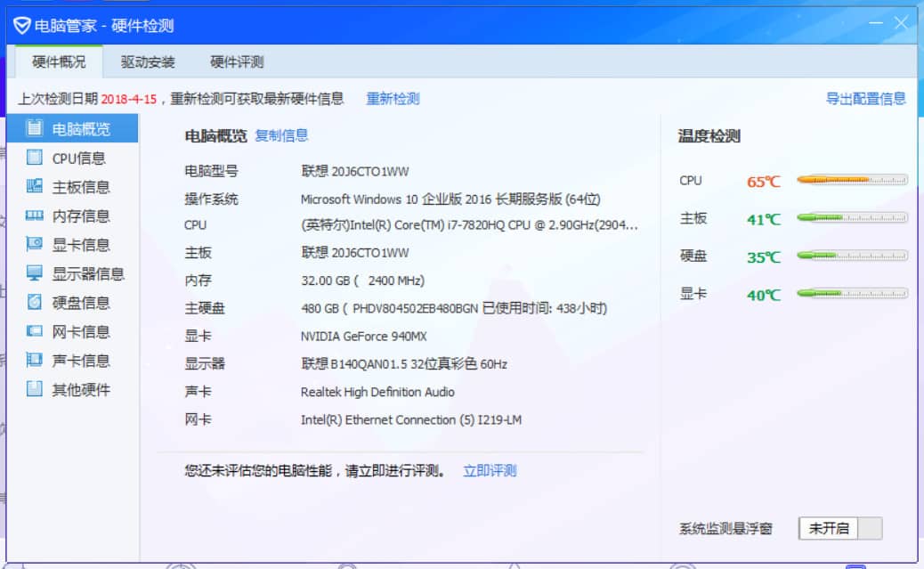
Task: Click the 网卡信息 network card icon
Action: click(x=34, y=330)
